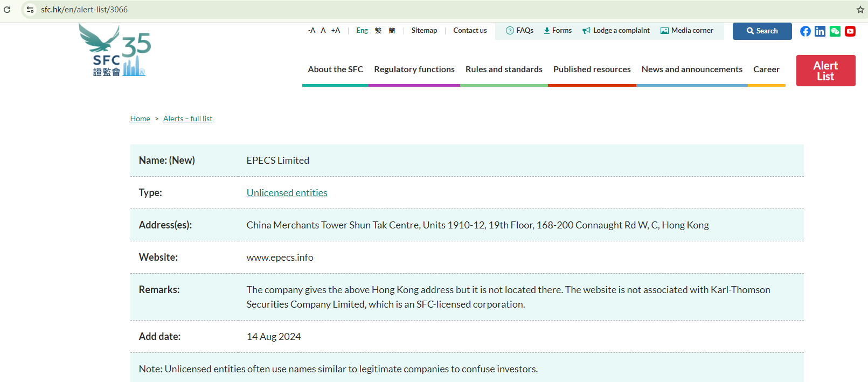Click the SFC 35 logo
This screenshot has width=868, height=382.
(115, 51)
